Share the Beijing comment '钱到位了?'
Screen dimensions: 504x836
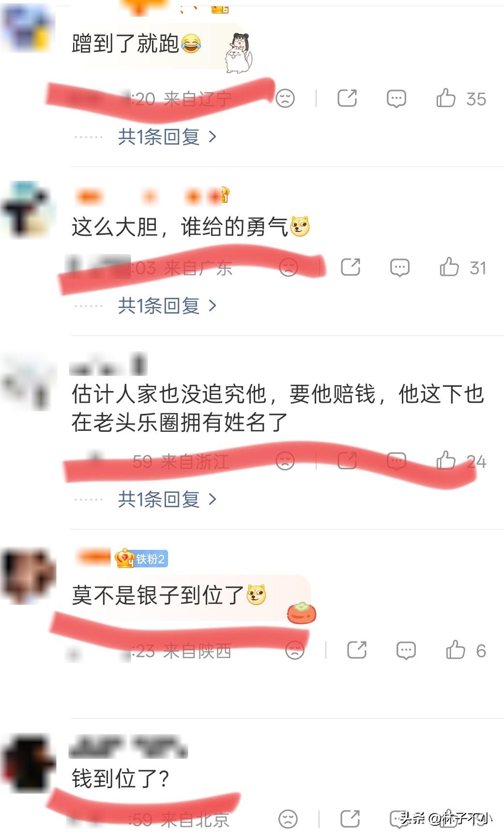pos(350,819)
